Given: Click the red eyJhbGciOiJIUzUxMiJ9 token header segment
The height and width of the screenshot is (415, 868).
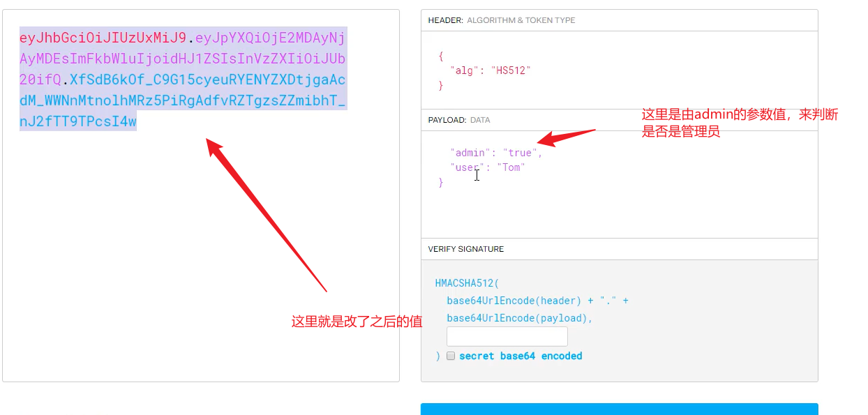Looking at the screenshot, I should (103, 37).
